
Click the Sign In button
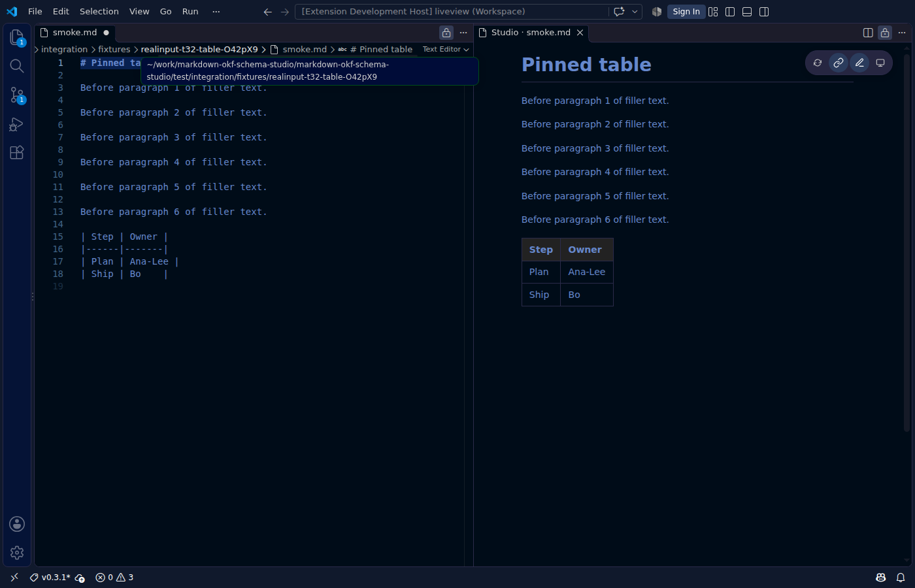coord(686,12)
